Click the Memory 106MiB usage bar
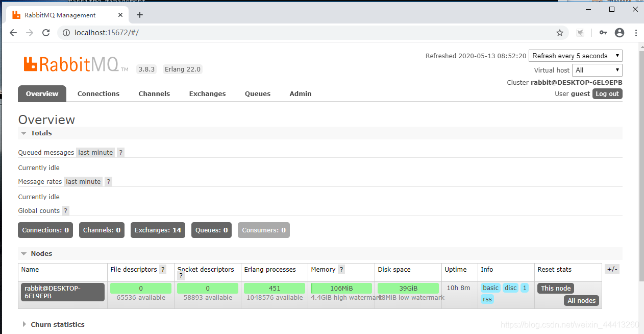Viewport: 644px width, 334px height. coord(341,288)
